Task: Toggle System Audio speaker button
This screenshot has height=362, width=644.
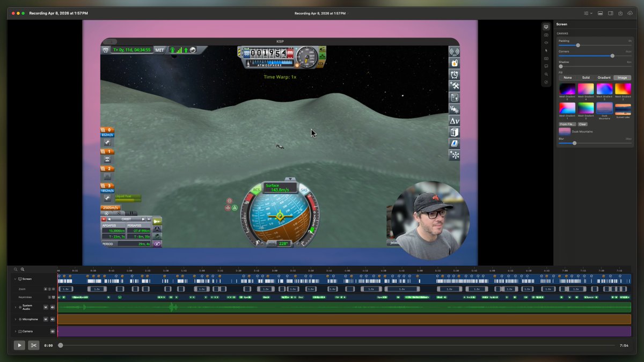Action: pyautogui.click(x=53, y=307)
